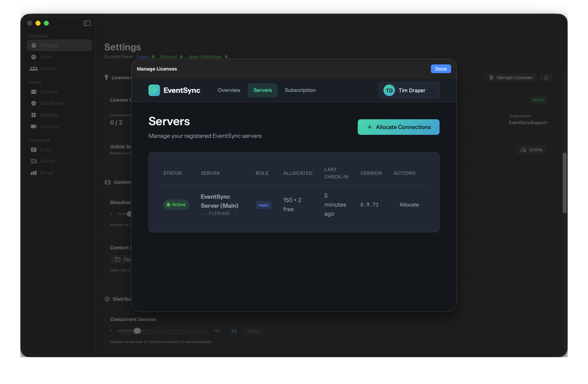This screenshot has width=588, height=384.
Task: Click the EventSync logo icon
Action: tap(154, 90)
